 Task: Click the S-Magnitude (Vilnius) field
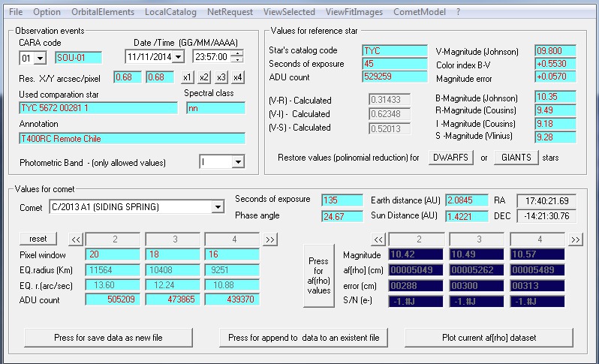(x=555, y=137)
